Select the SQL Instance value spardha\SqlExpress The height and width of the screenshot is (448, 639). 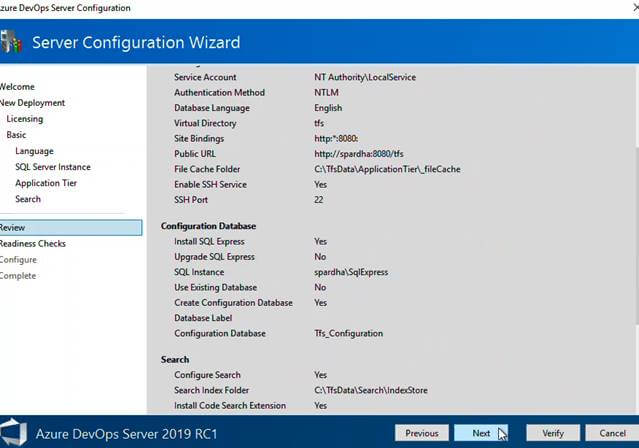(x=351, y=272)
